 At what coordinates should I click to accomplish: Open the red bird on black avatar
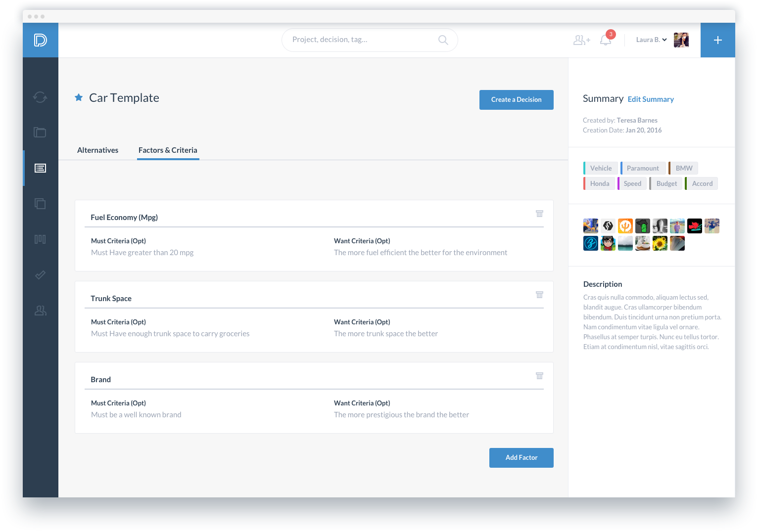695,226
